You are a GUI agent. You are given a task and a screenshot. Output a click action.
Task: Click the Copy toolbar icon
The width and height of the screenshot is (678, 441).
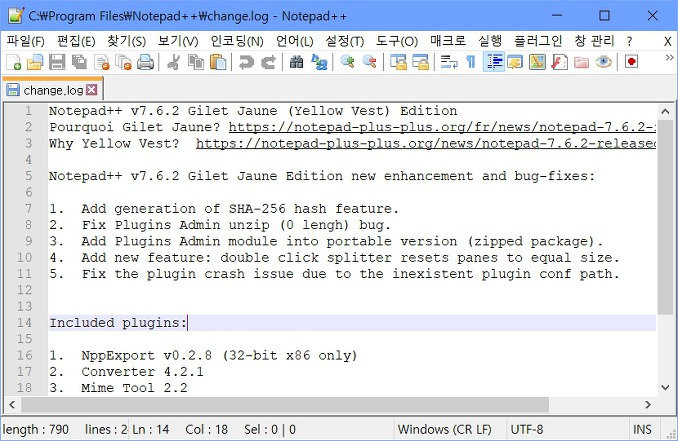pos(196,62)
